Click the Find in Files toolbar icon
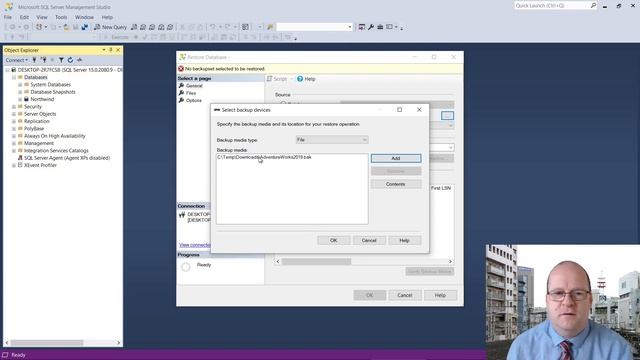This screenshot has height=360, width=640. coord(270,27)
